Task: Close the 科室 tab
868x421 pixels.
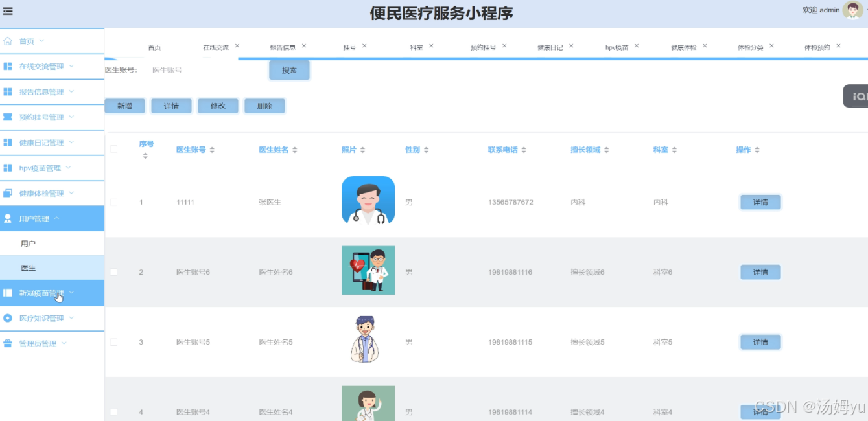Action: coord(431,46)
